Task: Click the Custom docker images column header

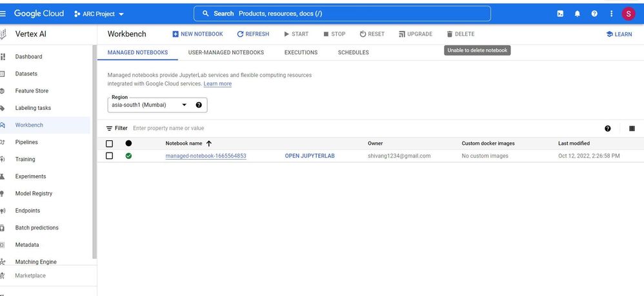Action: pyautogui.click(x=488, y=143)
